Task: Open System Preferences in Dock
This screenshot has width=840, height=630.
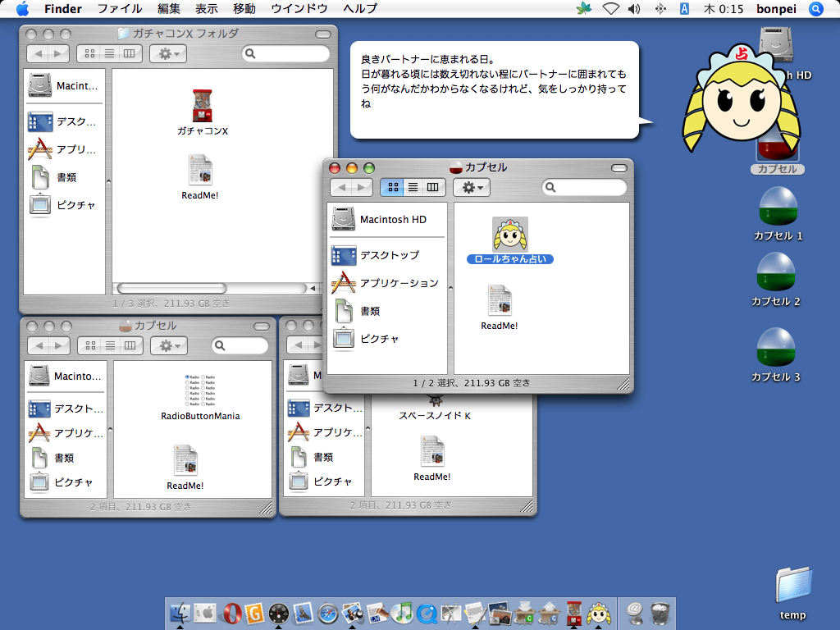Action: 205,613
